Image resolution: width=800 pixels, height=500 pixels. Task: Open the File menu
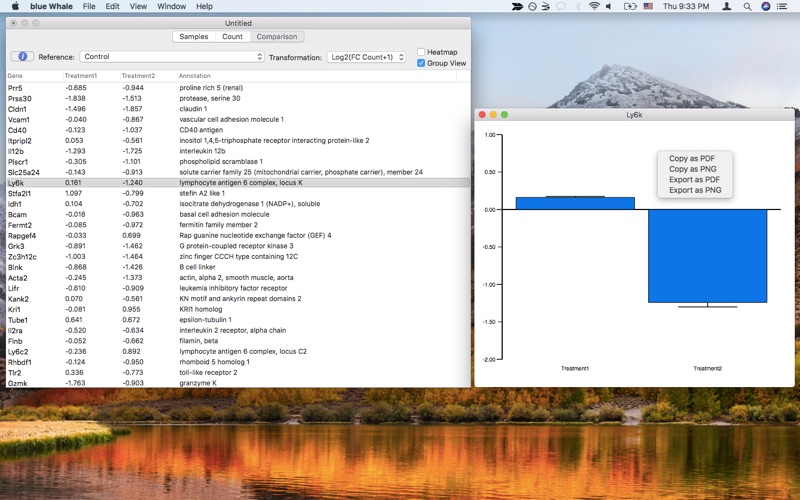89,7
